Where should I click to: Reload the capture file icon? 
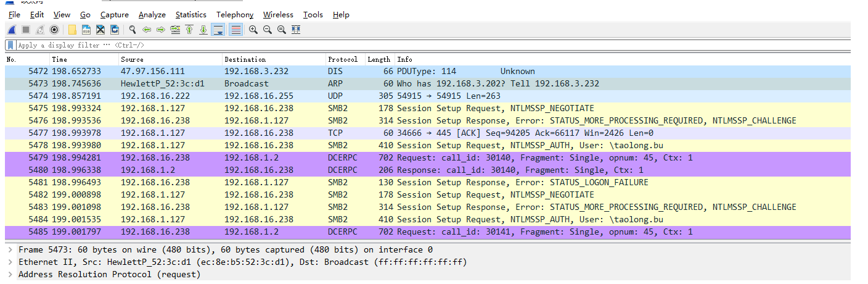(x=115, y=30)
